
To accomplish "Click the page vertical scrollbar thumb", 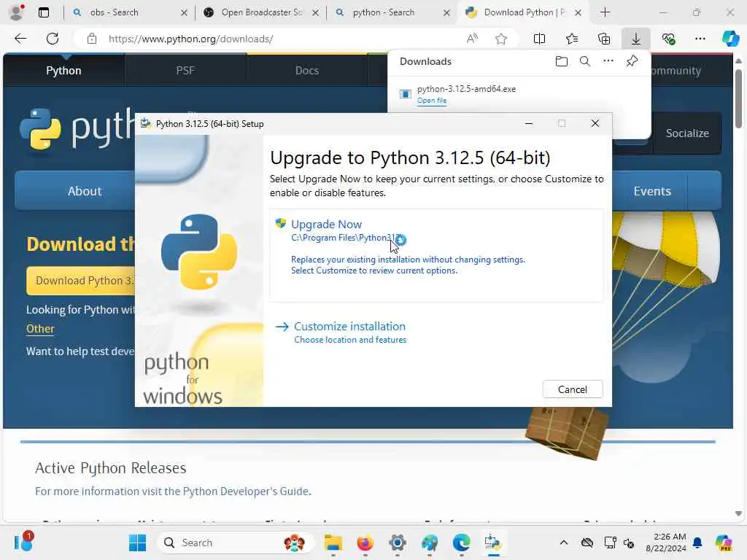I will click(x=738, y=99).
